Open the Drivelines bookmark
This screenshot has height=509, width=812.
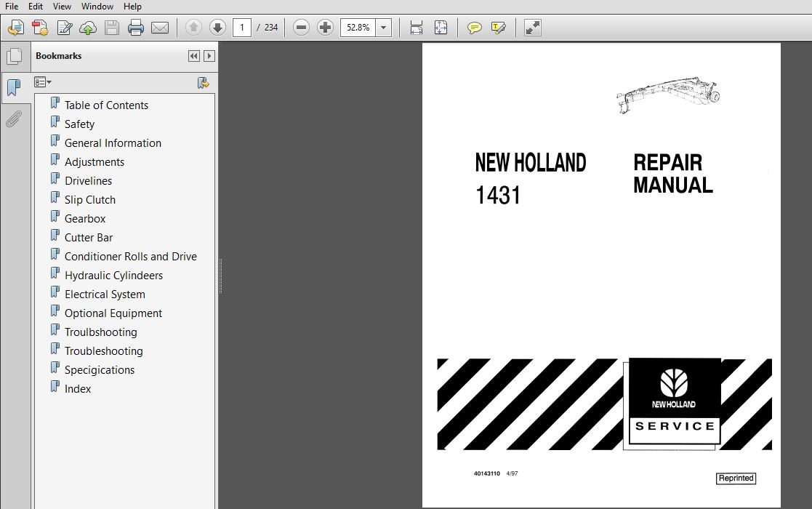pyautogui.click(x=88, y=181)
